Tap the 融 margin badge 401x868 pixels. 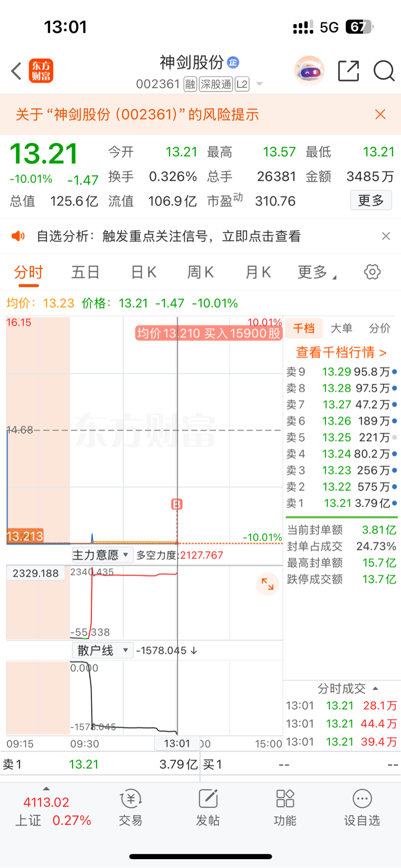[190, 84]
